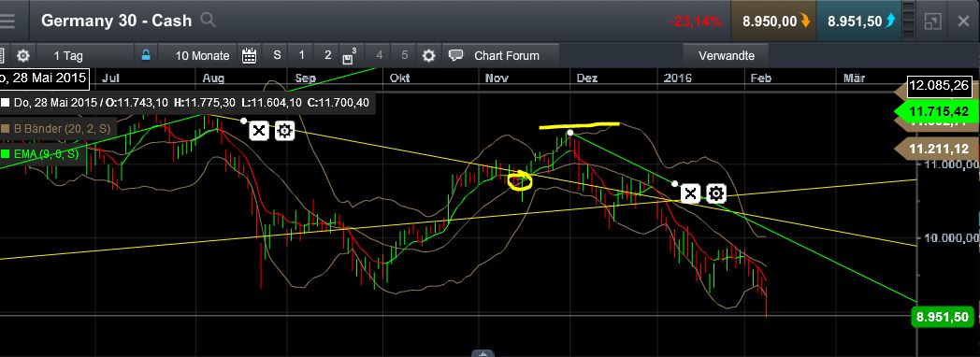Image resolution: width=980 pixels, height=357 pixels.
Task: Select the white anchor point of yellow trendline near August
Action: (x=244, y=121)
